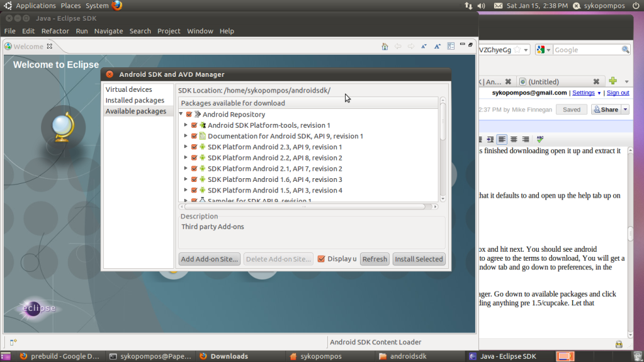Click the center align icon in Google Docs toolbar

pos(514,139)
